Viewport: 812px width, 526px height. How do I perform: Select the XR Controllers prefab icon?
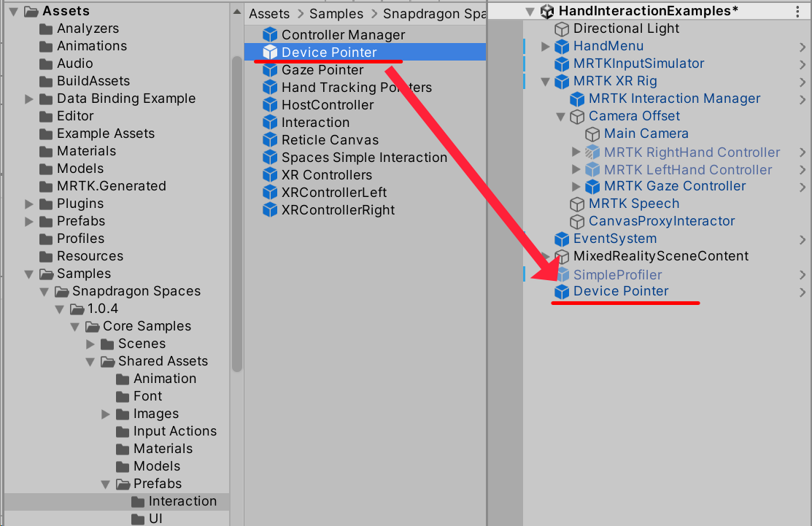(270, 175)
